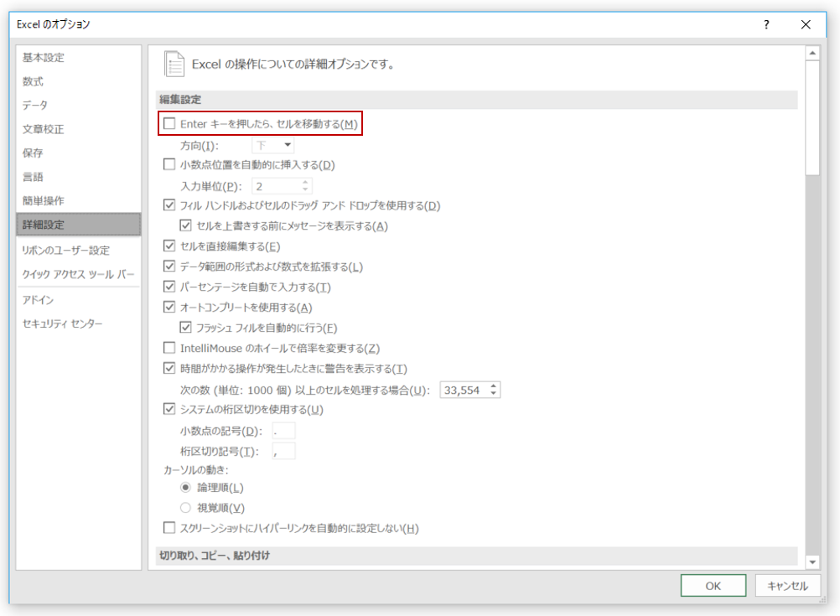Increase cell count threshold with stepper
This screenshot has width=840, height=616.
click(x=494, y=386)
